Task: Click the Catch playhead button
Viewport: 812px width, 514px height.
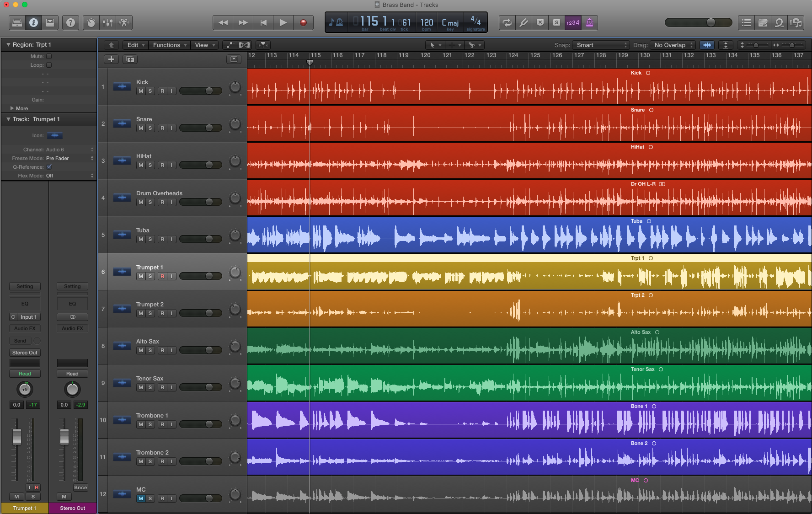Action: (263, 45)
